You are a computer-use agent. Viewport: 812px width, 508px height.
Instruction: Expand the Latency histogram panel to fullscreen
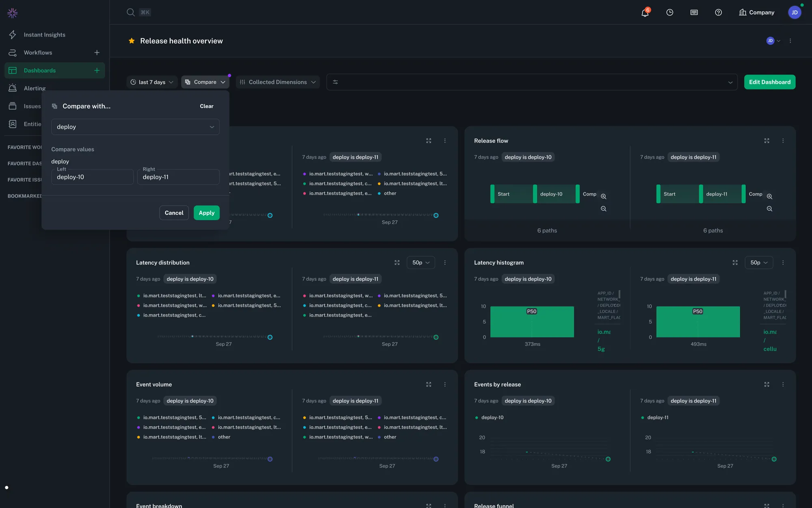click(x=735, y=263)
